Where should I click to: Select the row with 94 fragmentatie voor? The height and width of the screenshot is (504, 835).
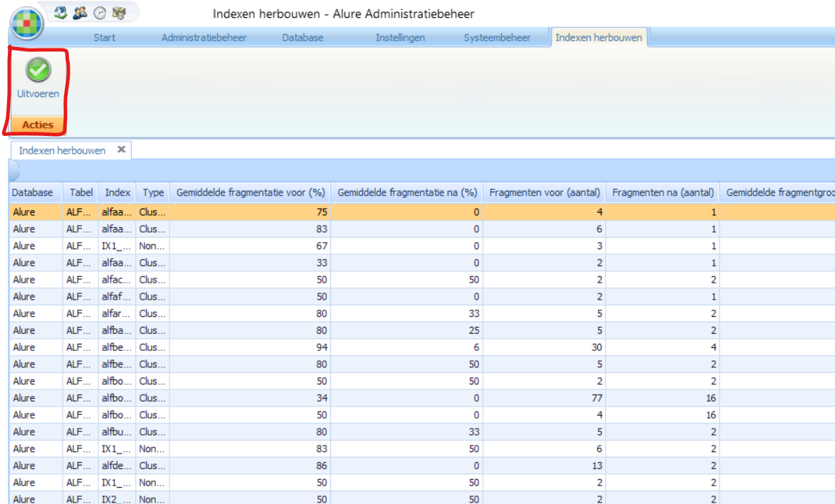pos(249,347)
